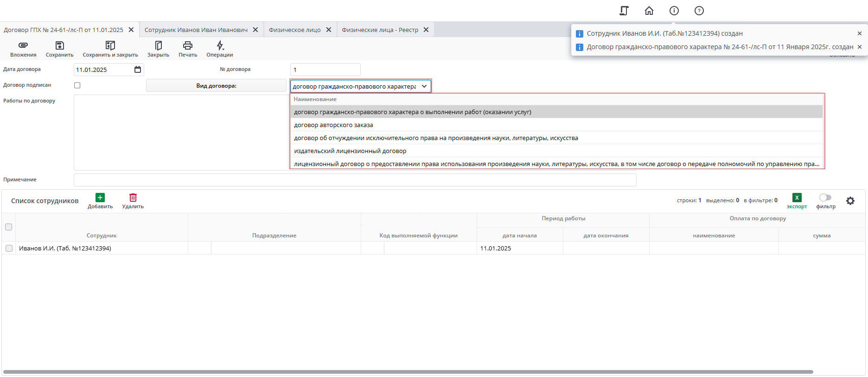868x377 pixels.
Task: Export list with Excel экспорт icon
Action: coord(797,198)
